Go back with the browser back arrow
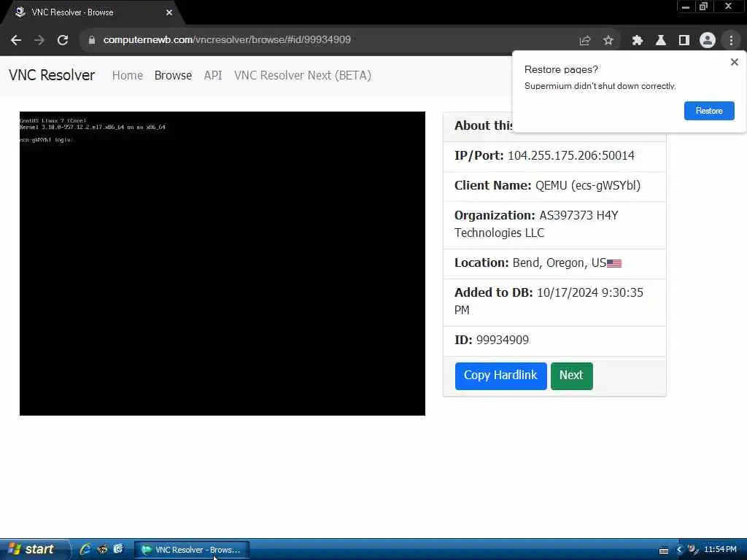 (x=16, y=41)
